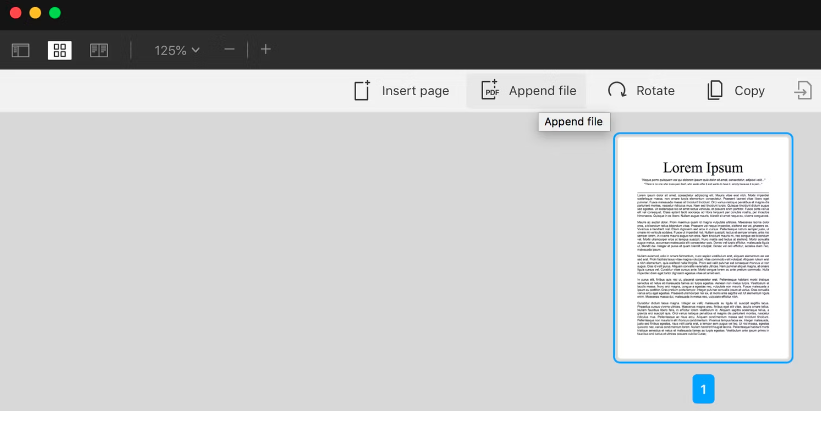The image size is (821, 421).
Task: Click the Copy pages icon
Action: [715, 91]
